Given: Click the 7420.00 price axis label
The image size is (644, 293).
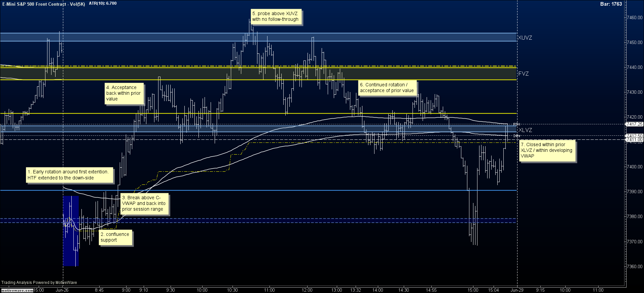Looking at the screenshot, I should tap(635, 117).
